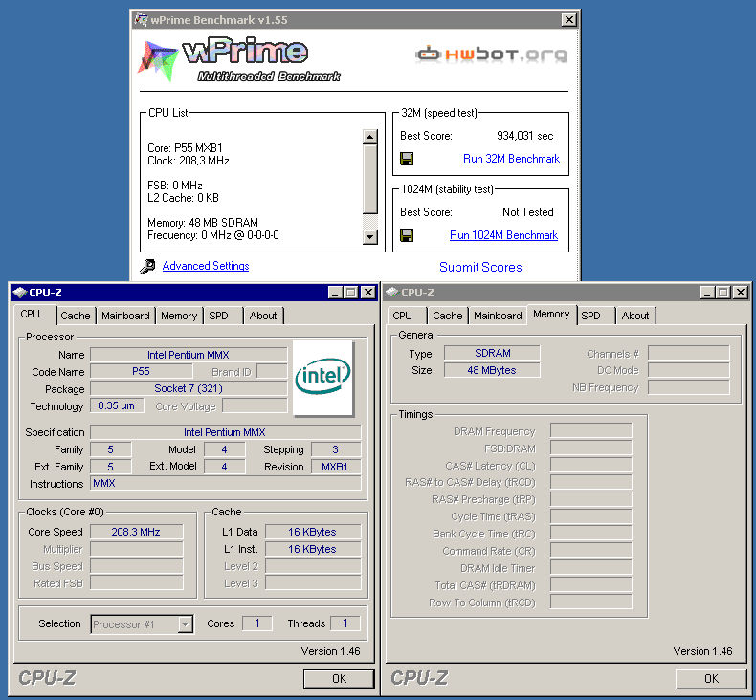Click the Cores value field
756x700 pixels.
tap(257, 623)
